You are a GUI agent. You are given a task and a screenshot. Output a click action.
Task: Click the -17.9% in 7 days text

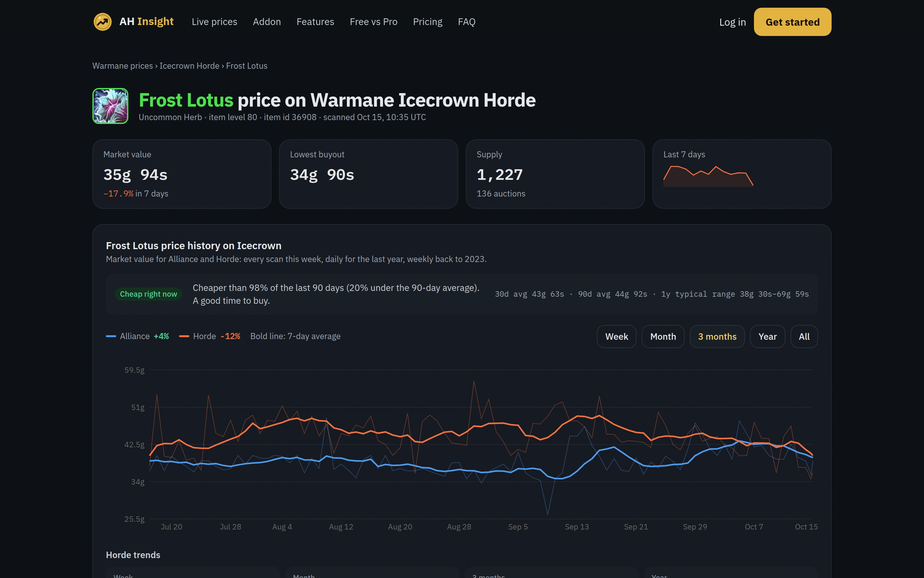[135, 193]
